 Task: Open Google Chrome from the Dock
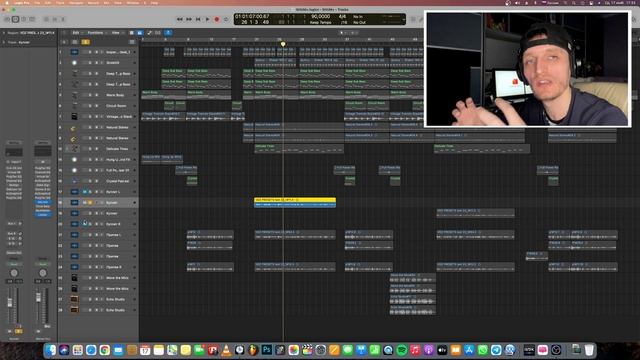(x=104, y=350)
